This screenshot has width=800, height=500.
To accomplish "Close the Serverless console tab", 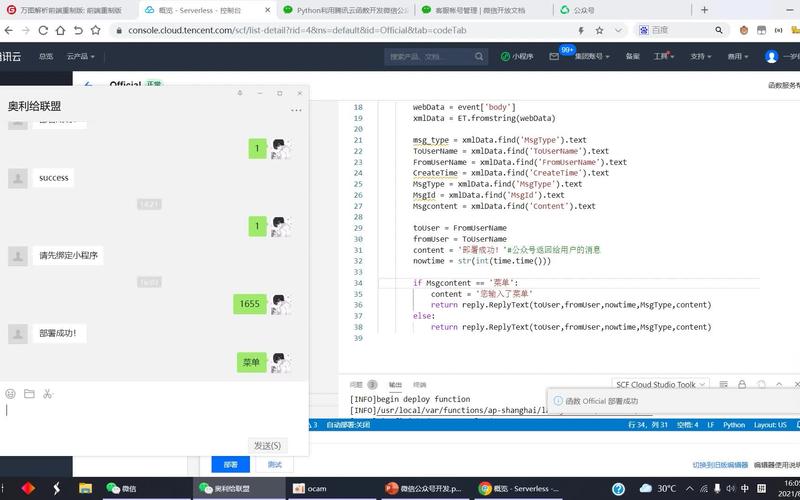I will point(267,10).
